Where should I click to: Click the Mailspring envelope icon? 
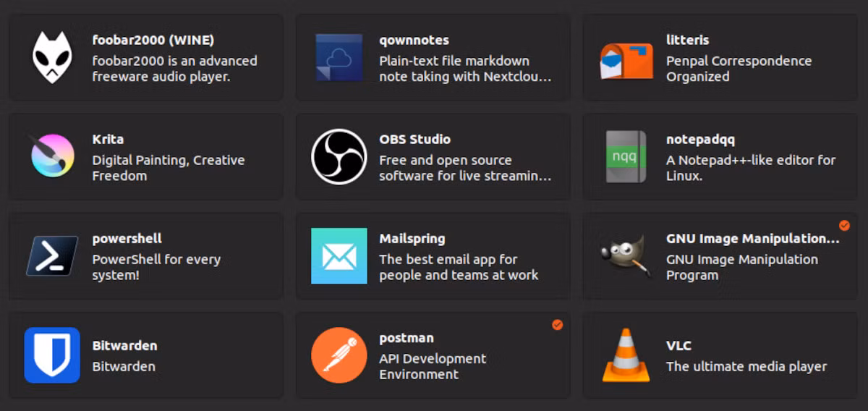(339, 255)
